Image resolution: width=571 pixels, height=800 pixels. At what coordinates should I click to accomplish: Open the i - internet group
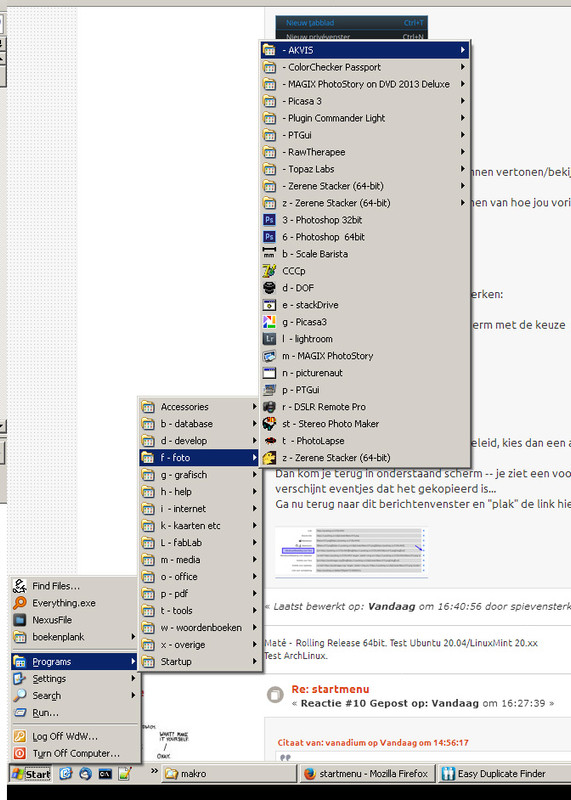pyautogui.click(x=200, y=509)
